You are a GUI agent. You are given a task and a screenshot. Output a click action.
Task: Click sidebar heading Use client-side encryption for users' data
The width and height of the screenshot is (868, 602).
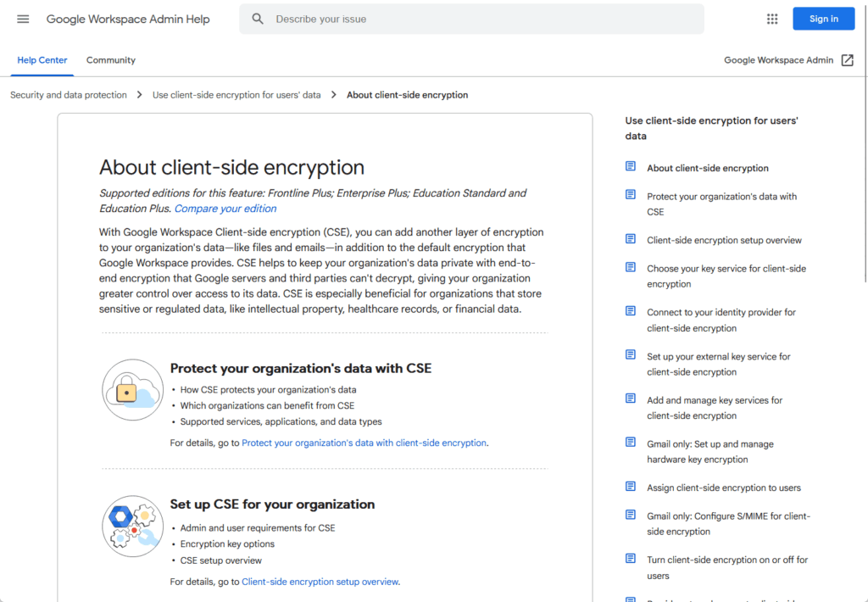(x=711, y=128)
